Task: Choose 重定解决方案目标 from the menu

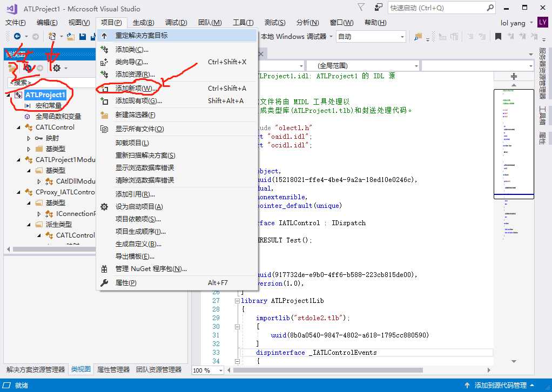Action: 177,36
